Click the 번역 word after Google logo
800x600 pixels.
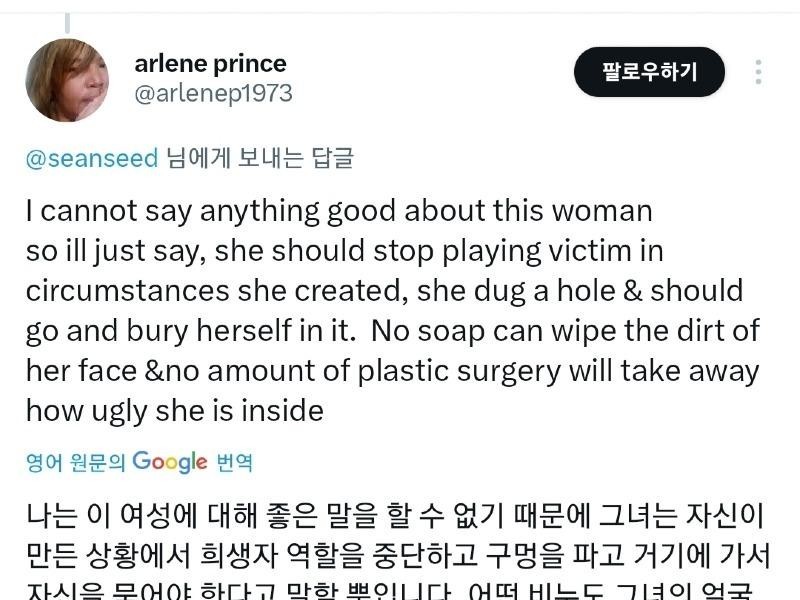234,462
